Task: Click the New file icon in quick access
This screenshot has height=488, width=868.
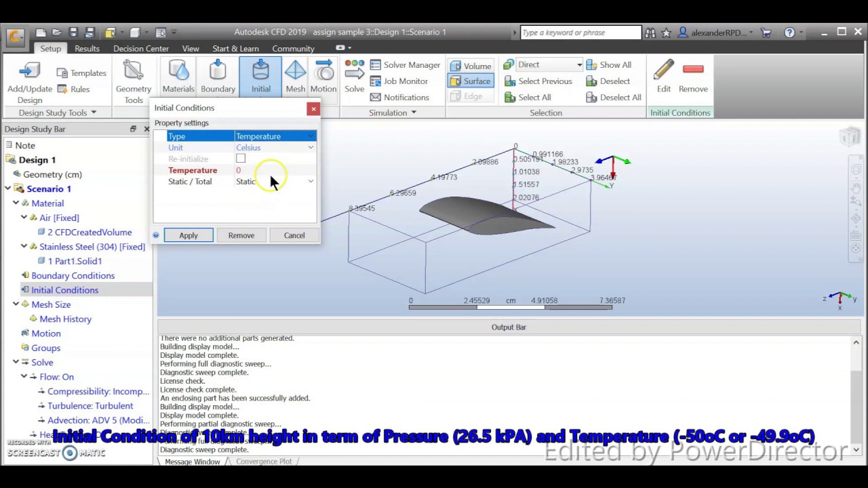Action: click(41, 32)
